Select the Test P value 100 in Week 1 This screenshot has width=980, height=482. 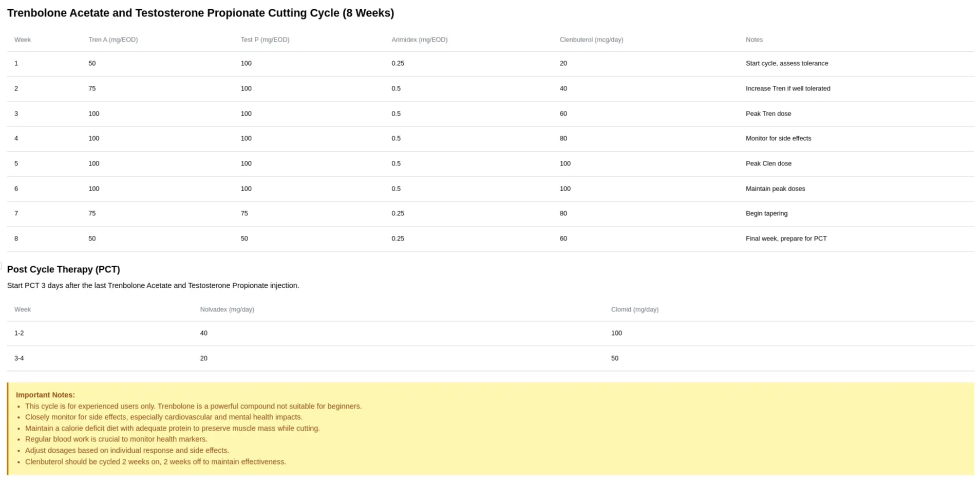coord(246,63)
